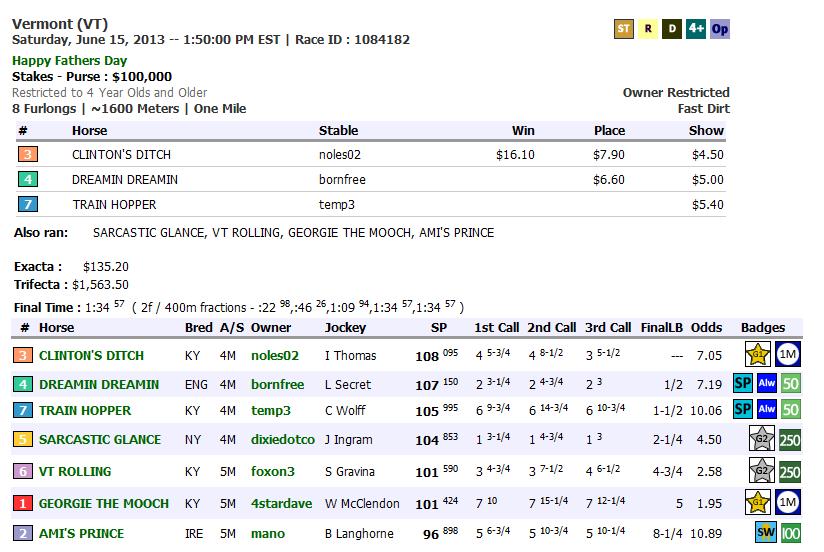The width and height of the screenshot is (824, 552).
Task: Click the SP column header
Action: coord(438,327)
